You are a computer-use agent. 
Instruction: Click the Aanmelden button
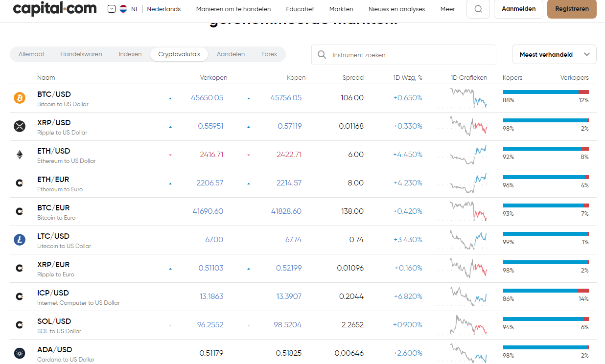(519, 9)
